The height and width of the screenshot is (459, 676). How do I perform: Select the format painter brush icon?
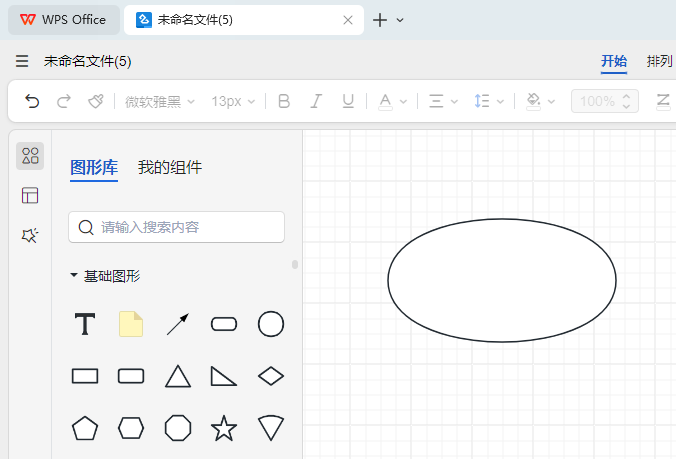click(x=96, y=101)
